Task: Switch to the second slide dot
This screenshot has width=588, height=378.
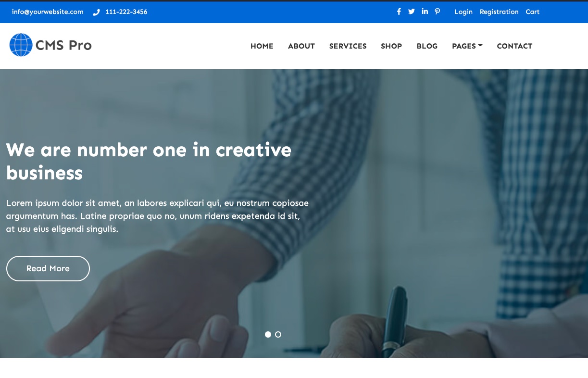Action: [x=278, y=334]
